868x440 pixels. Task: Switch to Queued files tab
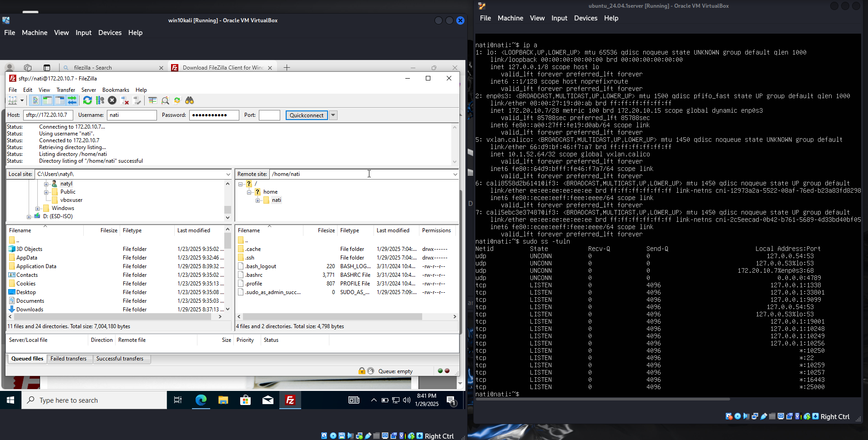(27, 359)
